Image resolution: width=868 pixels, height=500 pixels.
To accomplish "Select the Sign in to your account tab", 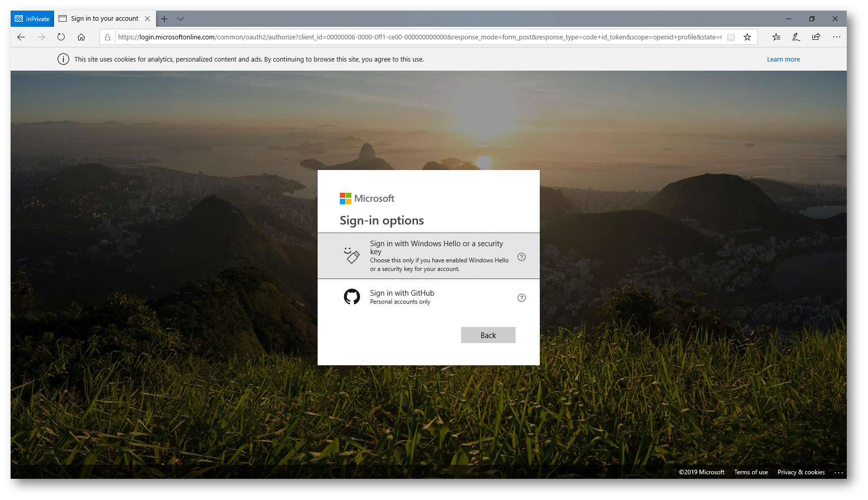I will coord(105,19).
